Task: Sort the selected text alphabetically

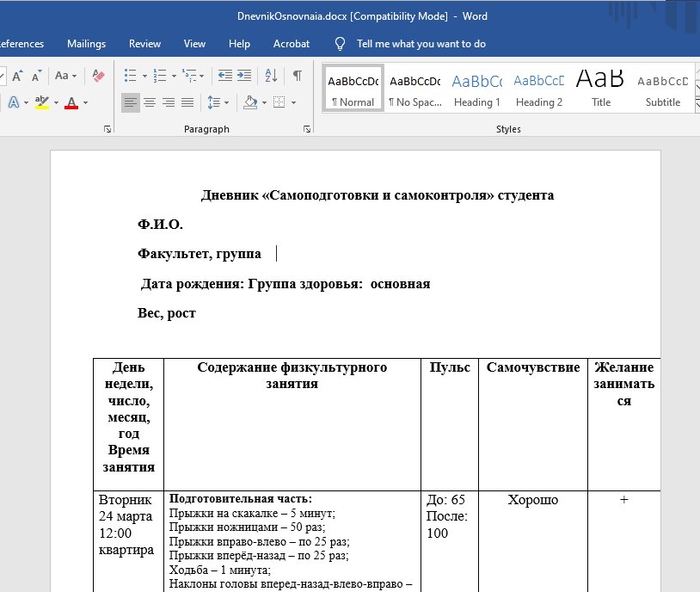Action: [272, 75]
